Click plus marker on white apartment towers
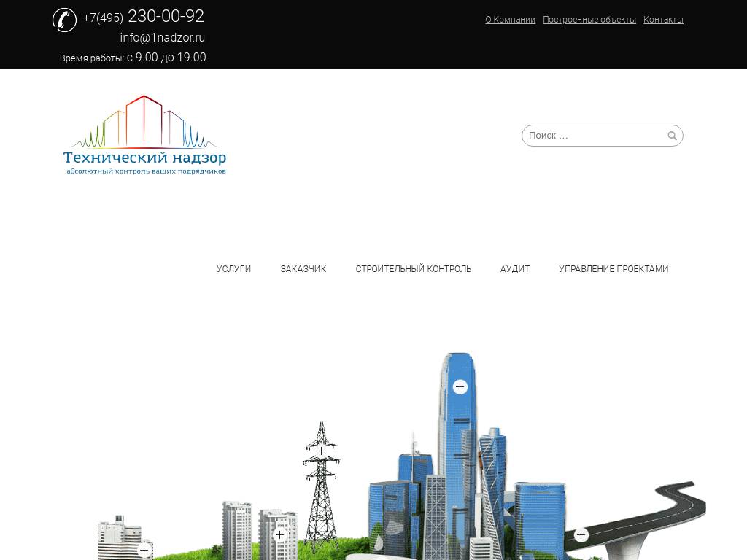This screenshot has width=747, height=560. pyautogui.click(x=279, y=535)
